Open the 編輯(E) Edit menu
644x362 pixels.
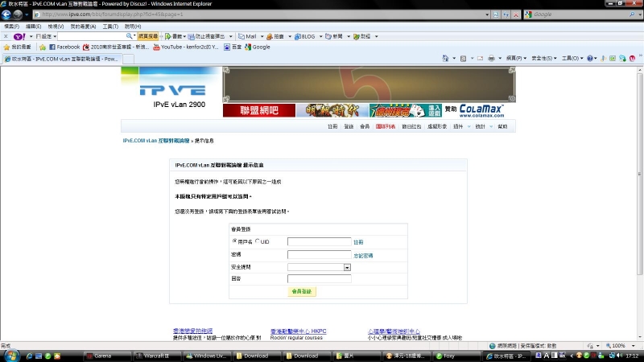(33, 27)
